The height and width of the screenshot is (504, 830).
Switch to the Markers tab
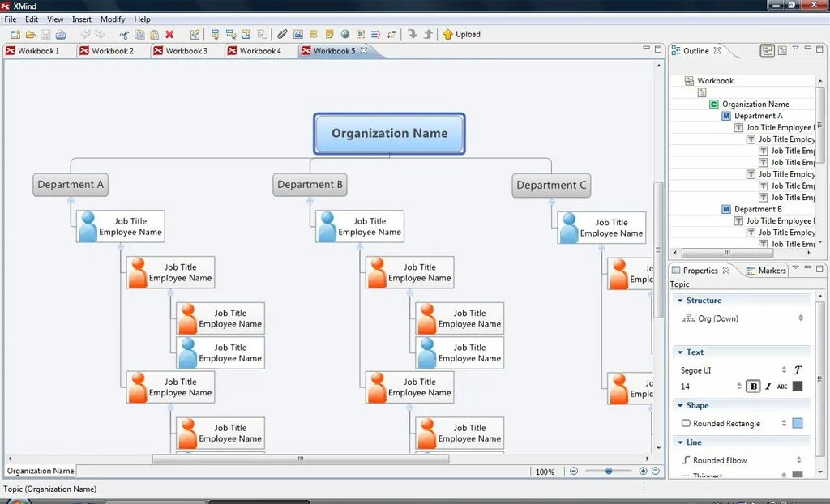766,271
